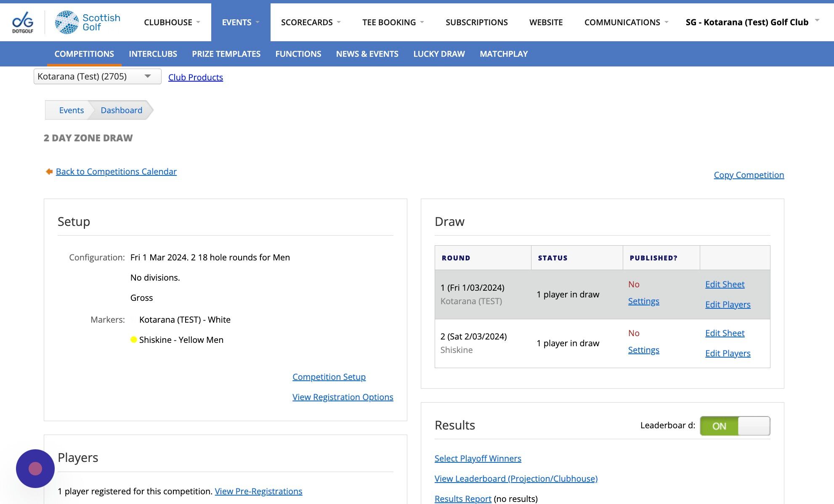Click the Scottish Golf globe logo

coord(67,22)
